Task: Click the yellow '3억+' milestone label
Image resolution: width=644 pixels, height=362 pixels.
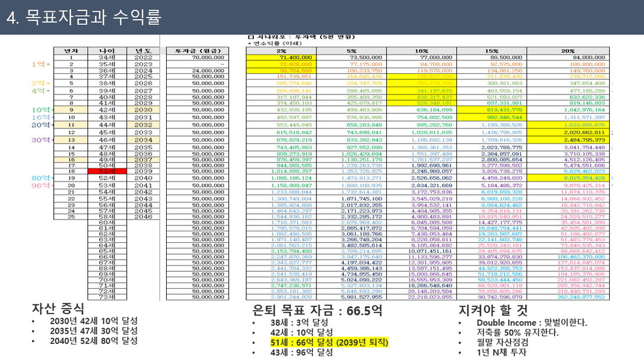Action: point(41,83)
